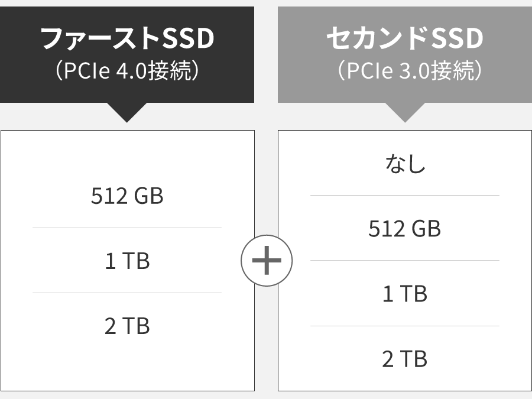Select 2 TB for the Second SSD
This screenshot has height=399, width=532.
pyautogui.click(x=405, y=359)
